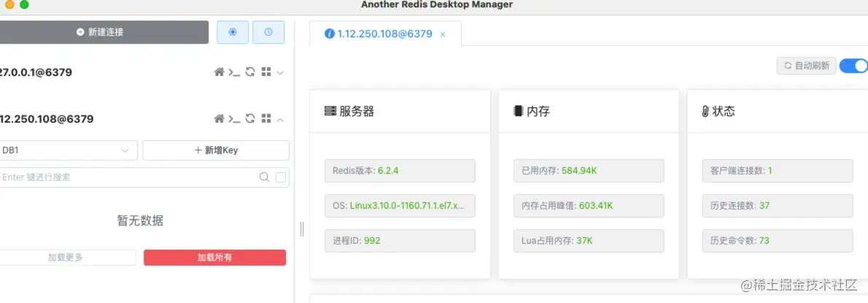Viewport: 868px width, 303px height.
Task: Close the 1.12.250.108@6379 tab
Action: point(442,34)
